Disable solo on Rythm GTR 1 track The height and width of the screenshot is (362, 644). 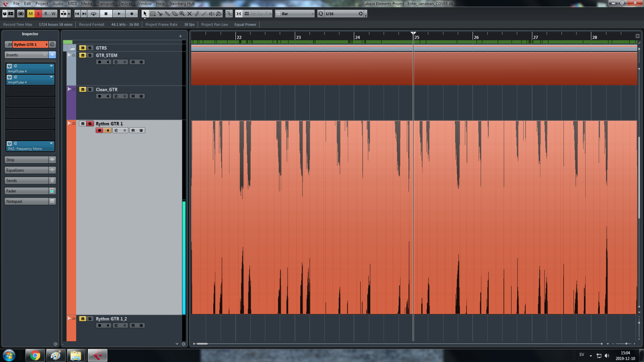[x=90, y=124]
